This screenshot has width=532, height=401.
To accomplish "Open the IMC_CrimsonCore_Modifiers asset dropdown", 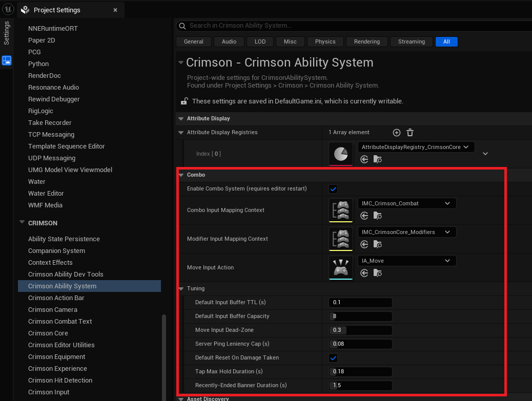I will [407, 232].
